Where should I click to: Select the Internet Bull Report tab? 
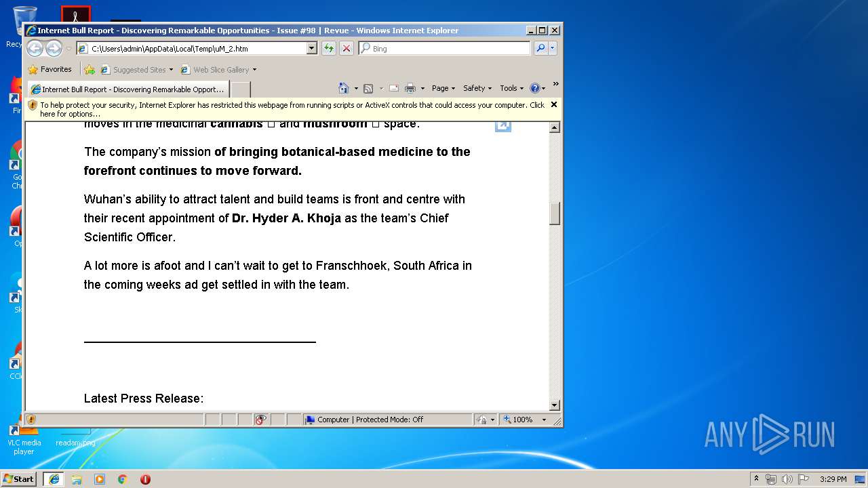click(x=127, y=89)
